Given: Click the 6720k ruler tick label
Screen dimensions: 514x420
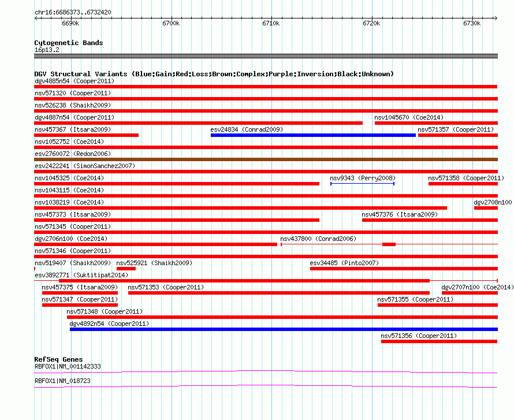Looking at the screenshot, I should (371, 23).
